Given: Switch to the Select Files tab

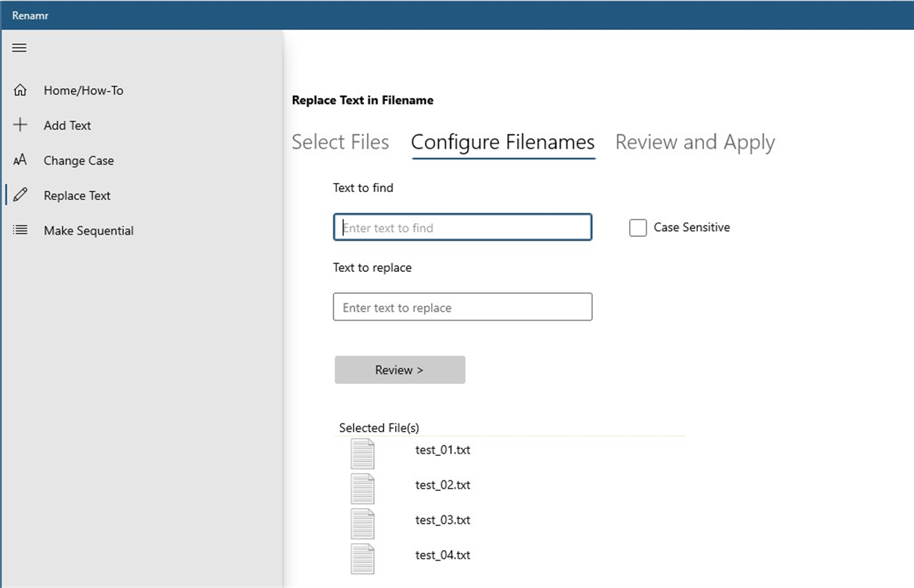Looking at the screenshot, I should (340, 142).
